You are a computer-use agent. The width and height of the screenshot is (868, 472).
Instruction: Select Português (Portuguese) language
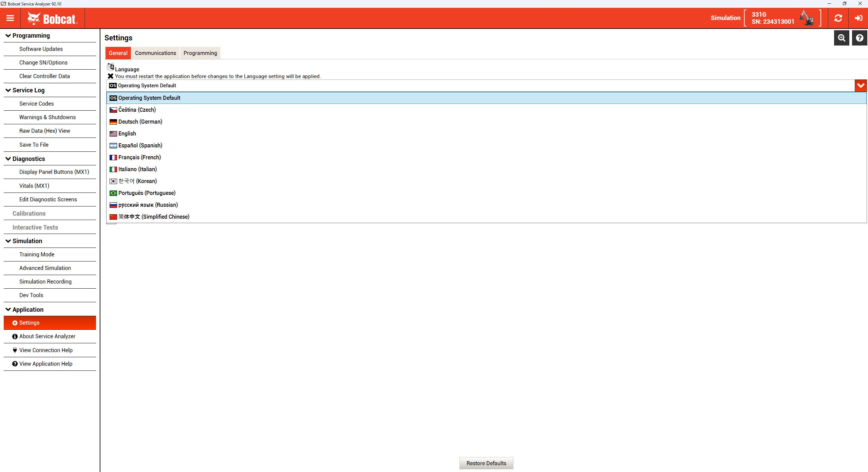[147, 193]
